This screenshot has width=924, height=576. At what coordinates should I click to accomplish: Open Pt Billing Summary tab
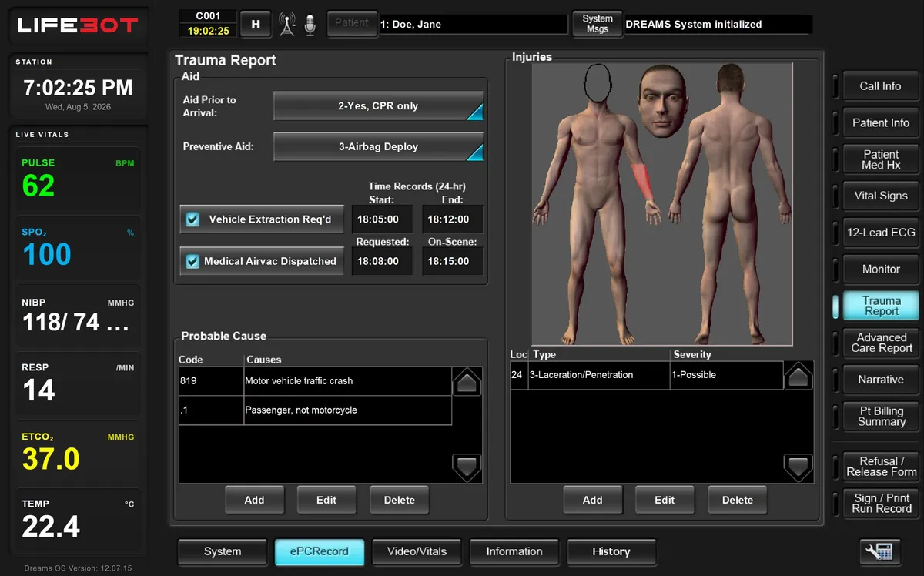880,417
